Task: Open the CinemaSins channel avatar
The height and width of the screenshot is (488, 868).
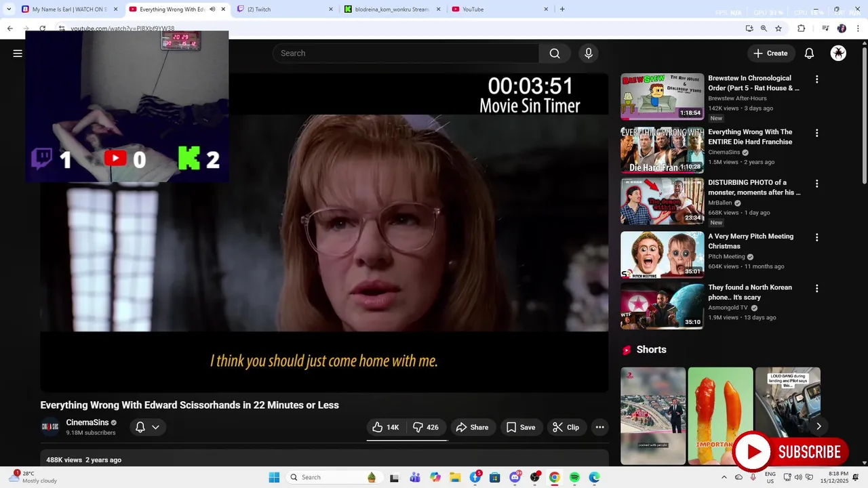Action: pos(50,427)
